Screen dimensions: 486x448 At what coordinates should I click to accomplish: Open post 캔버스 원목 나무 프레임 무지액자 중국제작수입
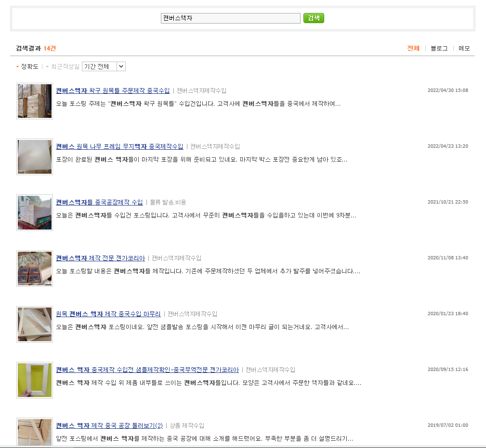tap(119, 146)
